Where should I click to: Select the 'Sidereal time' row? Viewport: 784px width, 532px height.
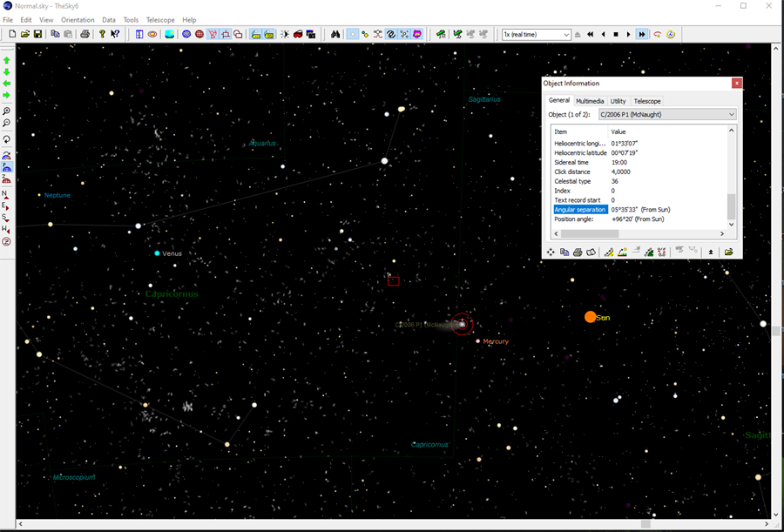pyautogui.click(x=639, y=163)
